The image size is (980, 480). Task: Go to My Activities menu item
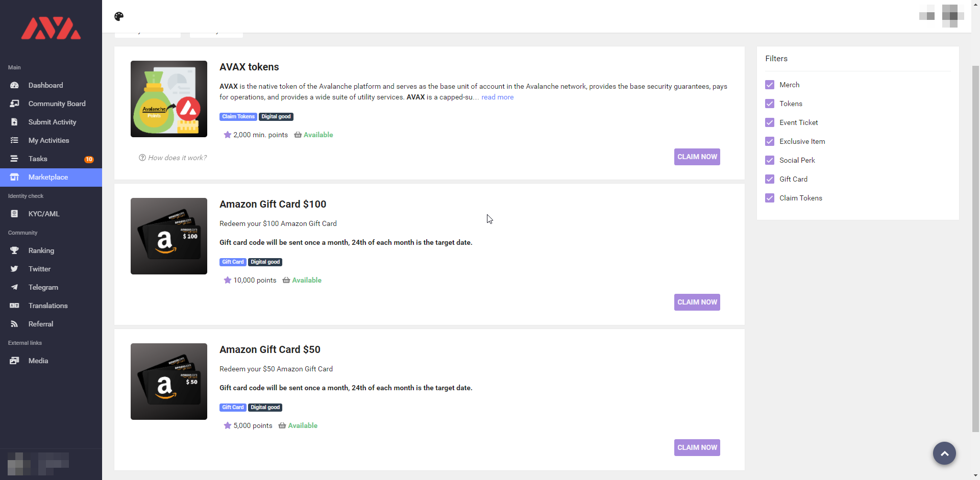pos(48,140)
